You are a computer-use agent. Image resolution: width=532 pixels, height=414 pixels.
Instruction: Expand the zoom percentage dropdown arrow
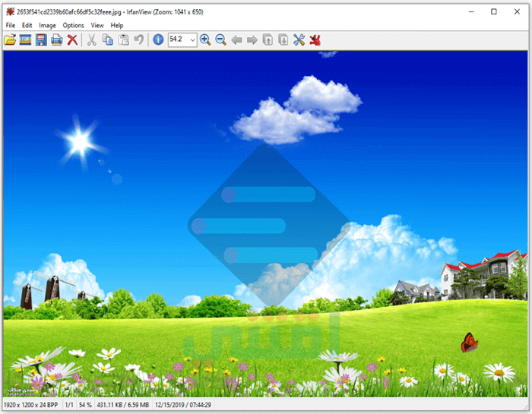click(x=192, y=40)
